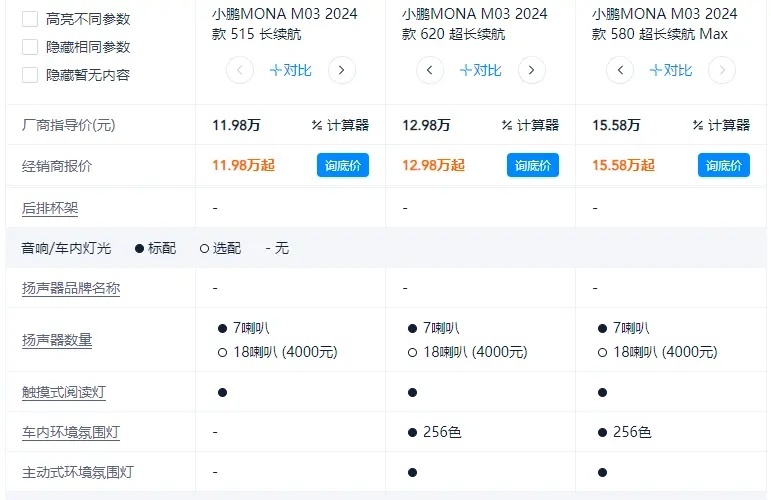771x500 pixels.
Task: Check the 隐藏暂无内容 option
Action: 30,75
